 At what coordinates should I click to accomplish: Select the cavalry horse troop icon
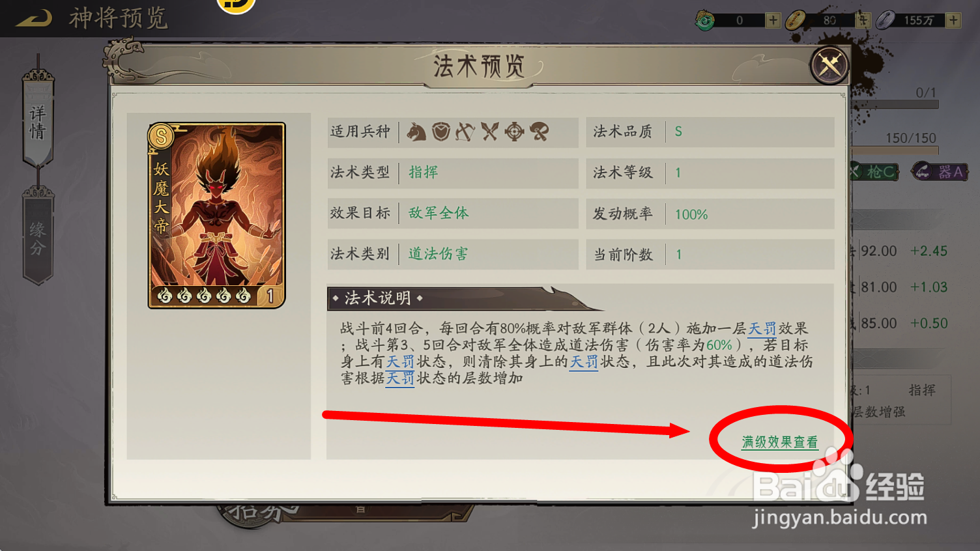click(x=416, y=132)
